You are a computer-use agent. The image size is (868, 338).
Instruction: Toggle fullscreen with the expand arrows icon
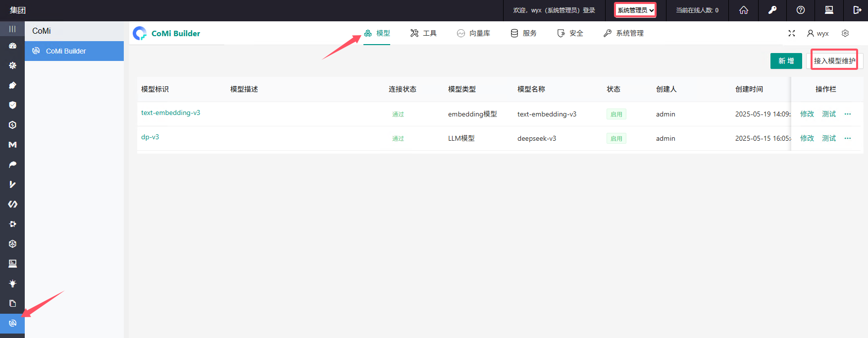[x=792, y=33]
